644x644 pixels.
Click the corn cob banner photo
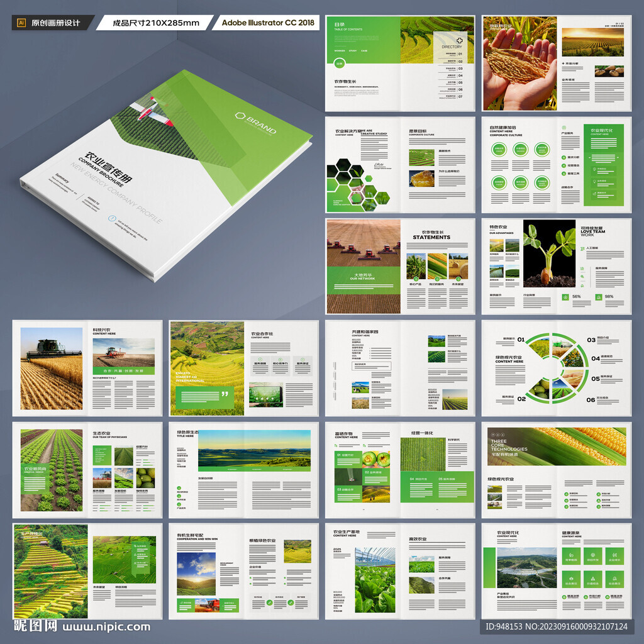557,447
